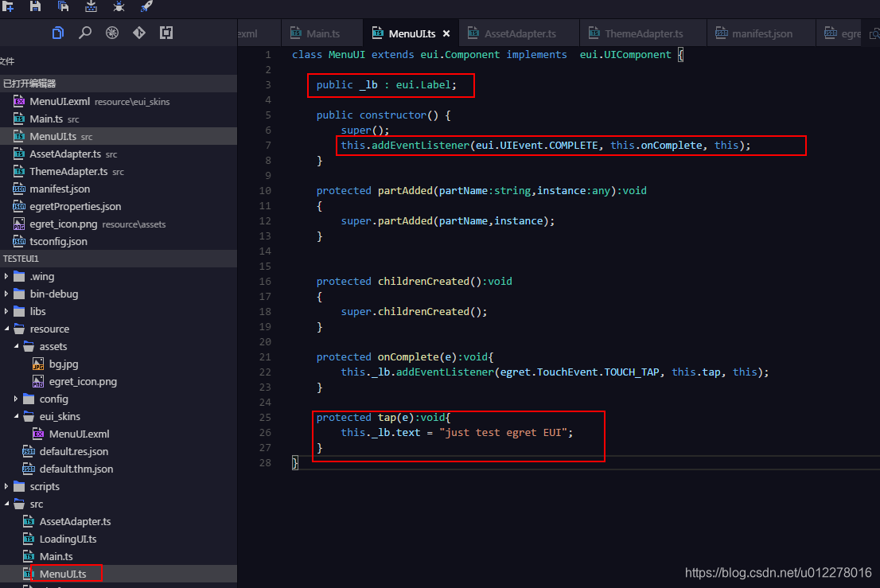This screenshot has width=880, height=588.
Task: Open the file Explorer in the activity bar
Action: (x=57, y=33)
